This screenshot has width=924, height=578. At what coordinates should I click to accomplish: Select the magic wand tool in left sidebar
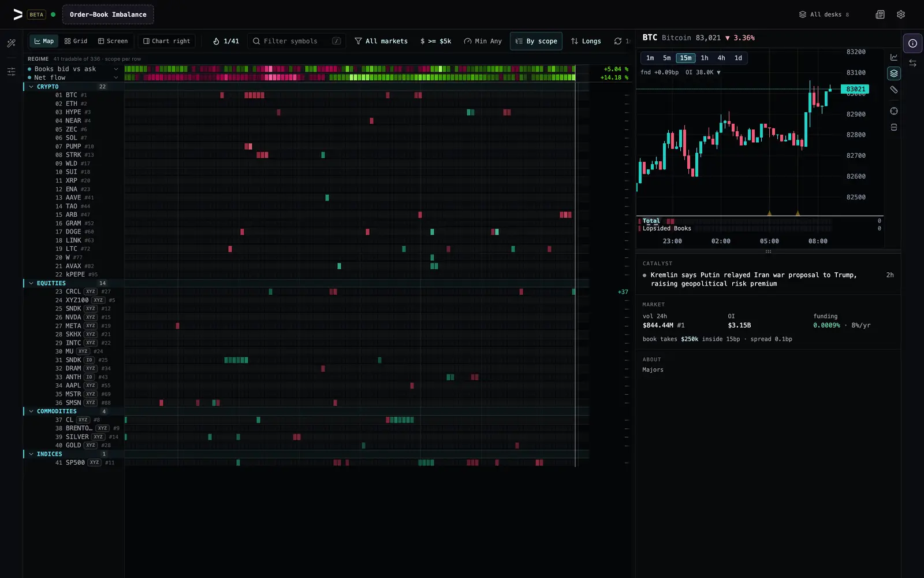(x=11, y=43)
